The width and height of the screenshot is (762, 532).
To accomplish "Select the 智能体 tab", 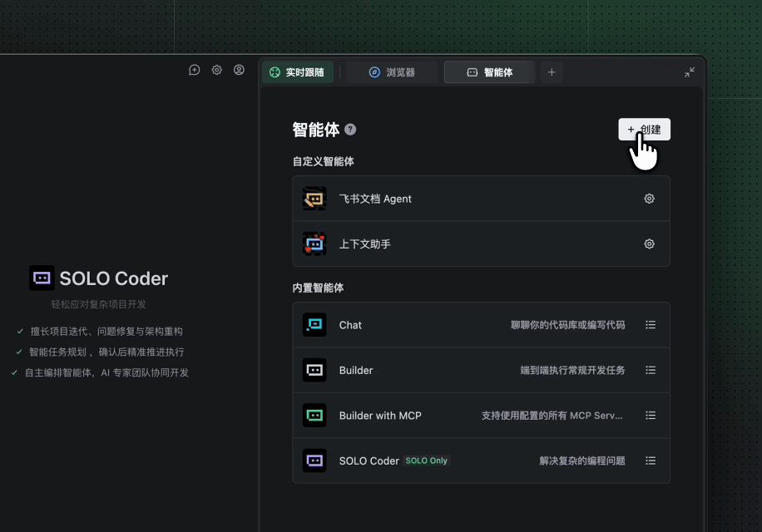I will 489,72.
